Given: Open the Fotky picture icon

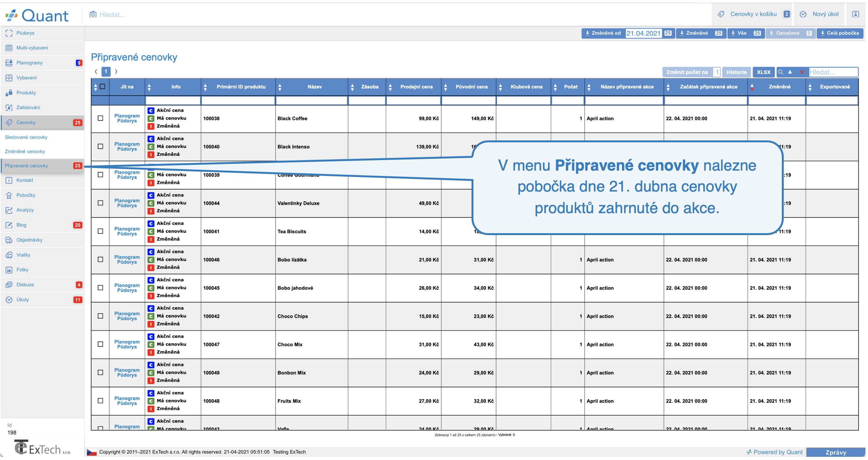Looking at the screenshot, I should (x=9, y=270).
